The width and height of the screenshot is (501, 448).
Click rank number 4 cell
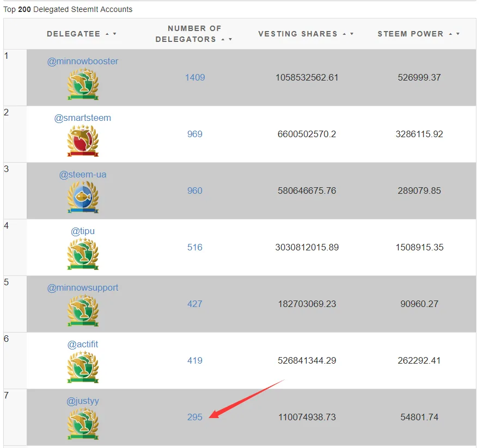(15, 247)
